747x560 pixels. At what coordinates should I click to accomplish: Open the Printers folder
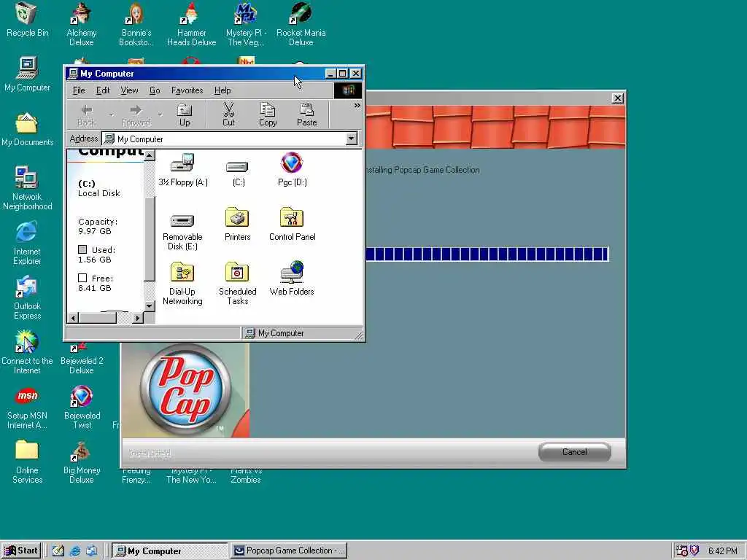(237, 223)
